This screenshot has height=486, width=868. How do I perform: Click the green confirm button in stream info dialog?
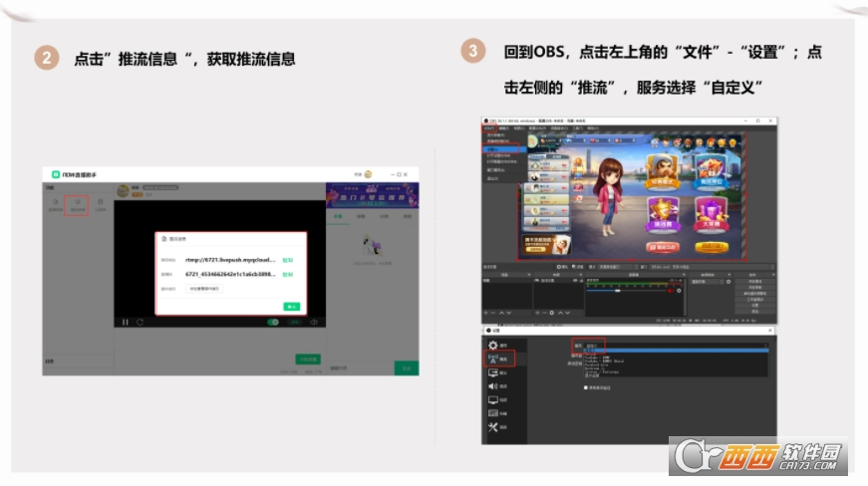[292, 307]
